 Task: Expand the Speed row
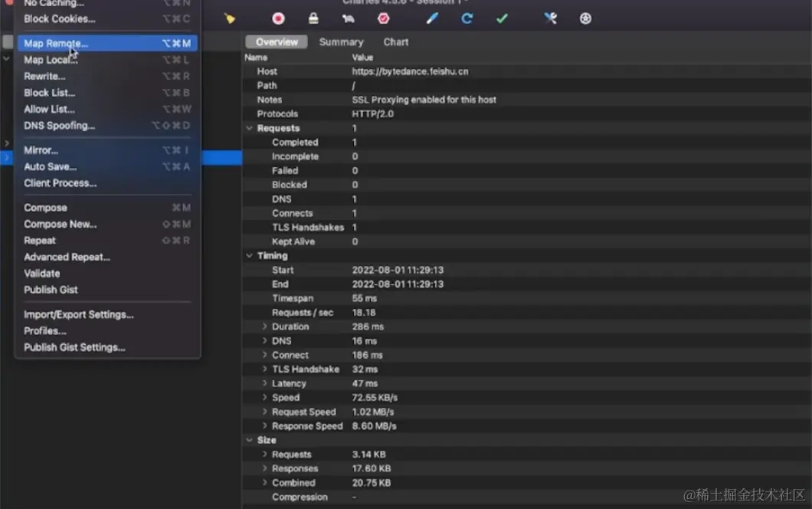click(264, 398)
